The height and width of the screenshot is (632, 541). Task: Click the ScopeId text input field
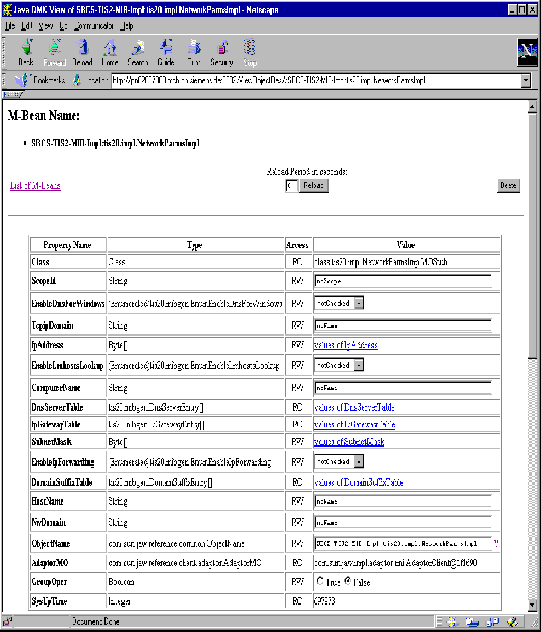pyautogui.click(x=403, y=281)
